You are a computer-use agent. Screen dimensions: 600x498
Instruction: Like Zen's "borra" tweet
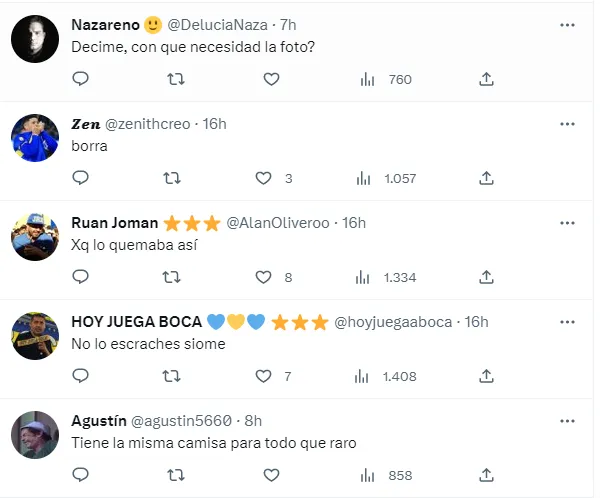[264, 178]
